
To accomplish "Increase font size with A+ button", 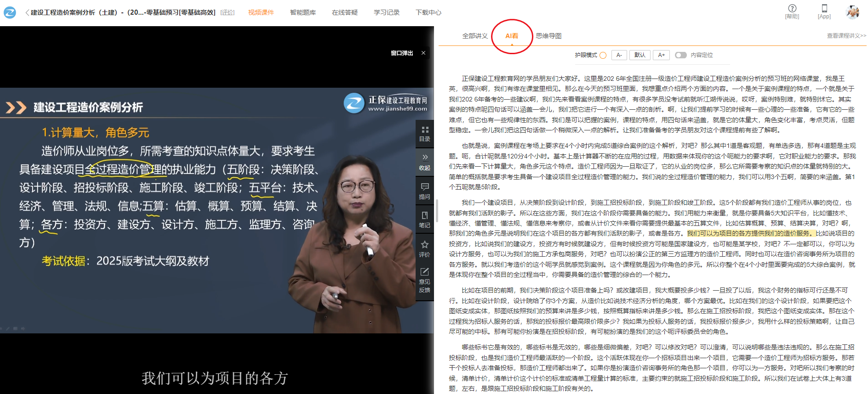I will click(661, 55).
